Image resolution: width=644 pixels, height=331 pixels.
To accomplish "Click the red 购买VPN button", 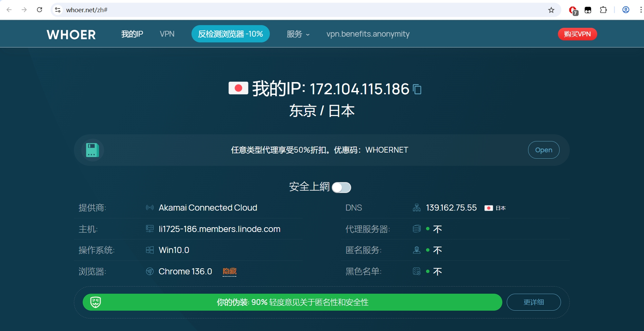I will coord(577,34).
